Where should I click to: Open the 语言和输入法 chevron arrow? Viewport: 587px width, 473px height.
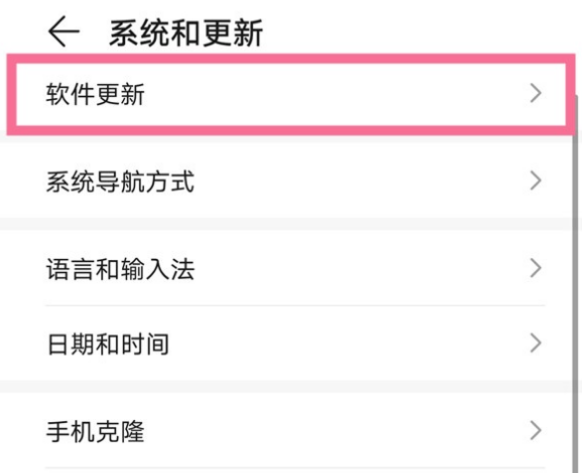536,268
